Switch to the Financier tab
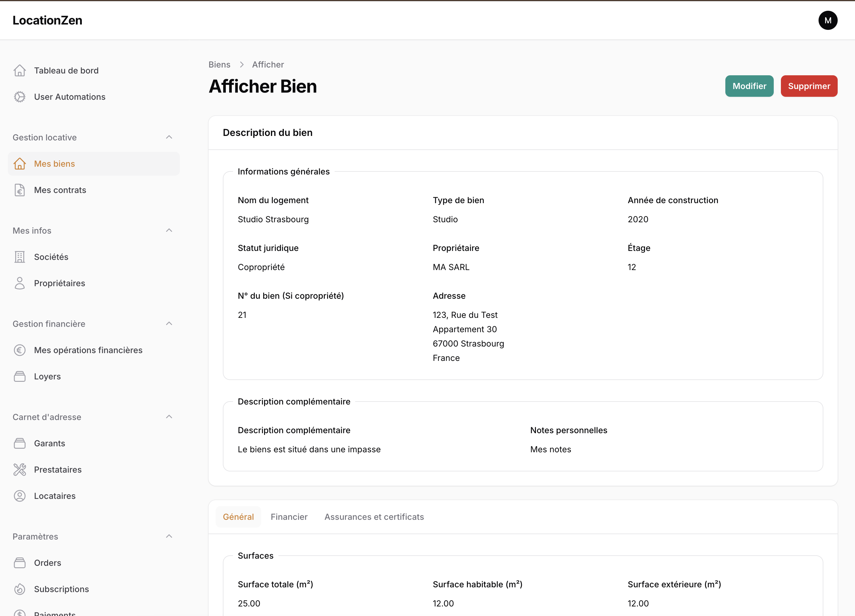Image resolution: width=855 pixels, height=616 pixels. pos(289,517)
